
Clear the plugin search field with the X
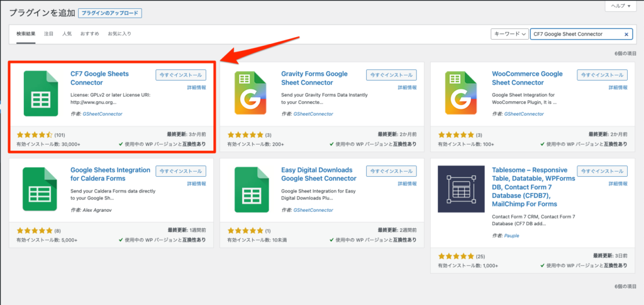click(x=626, y=35)
